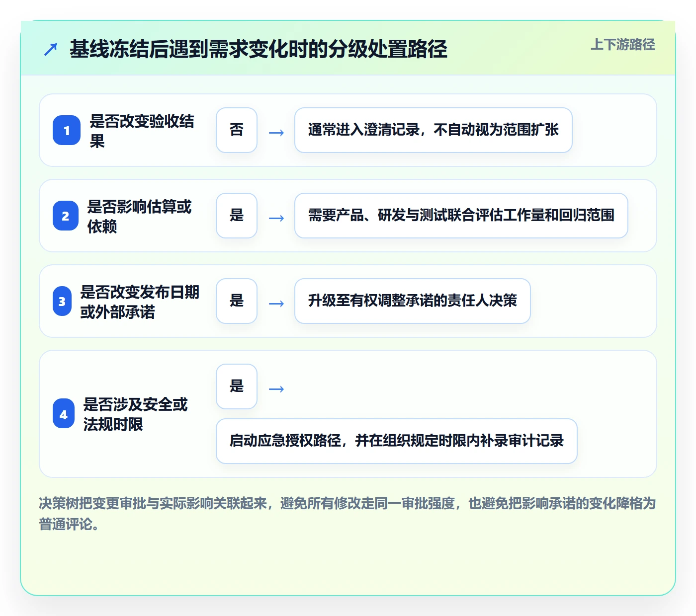Click the "上下游路径" label in the header
This screenshot has width=696, height=616.
click(623, 45)
